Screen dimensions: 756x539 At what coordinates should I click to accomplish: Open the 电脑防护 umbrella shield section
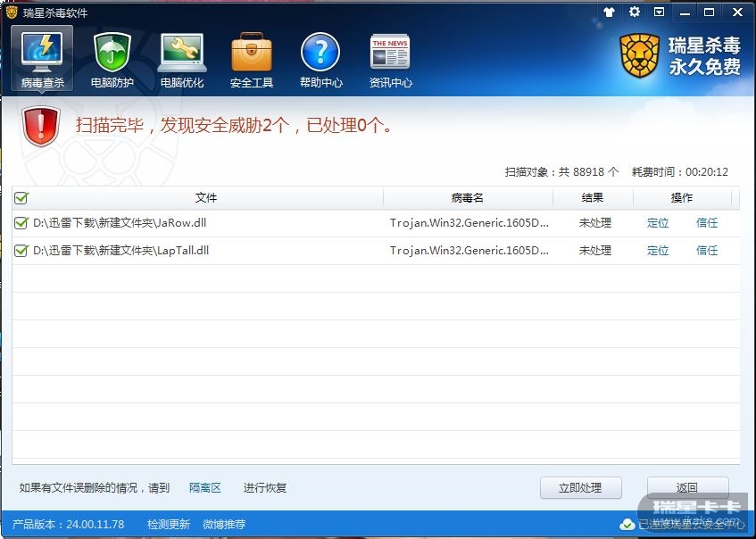[x=112, y=59]
